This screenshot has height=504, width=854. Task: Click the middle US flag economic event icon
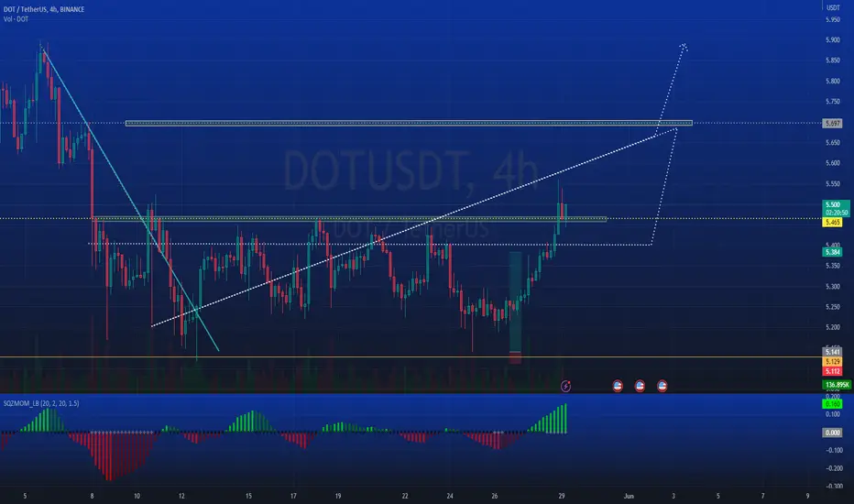click(640, 386)
